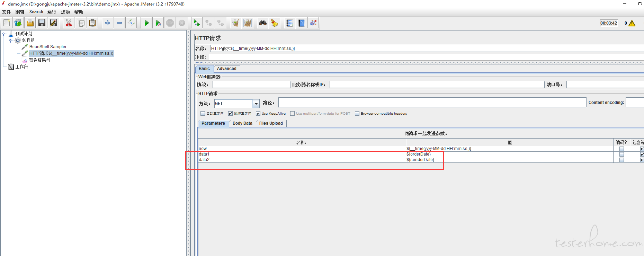
Task: Cut the selected element with the scissors icon
Action: coord(69,23)
